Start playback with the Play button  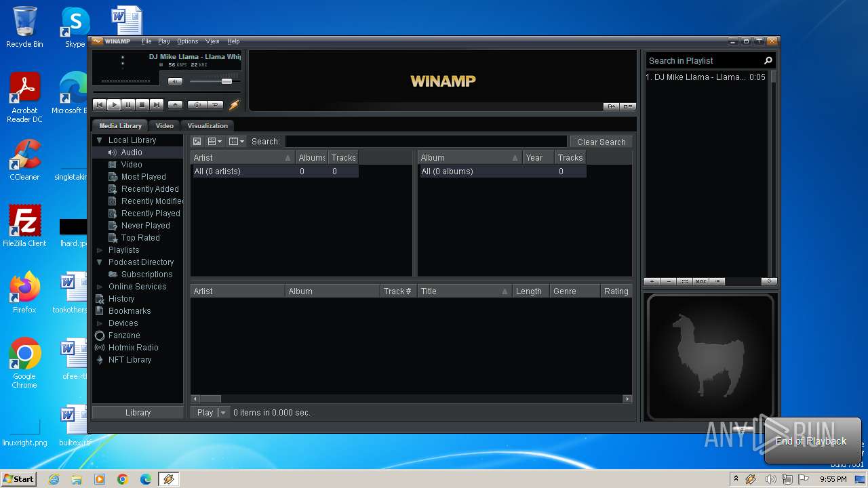coord(114,105)
